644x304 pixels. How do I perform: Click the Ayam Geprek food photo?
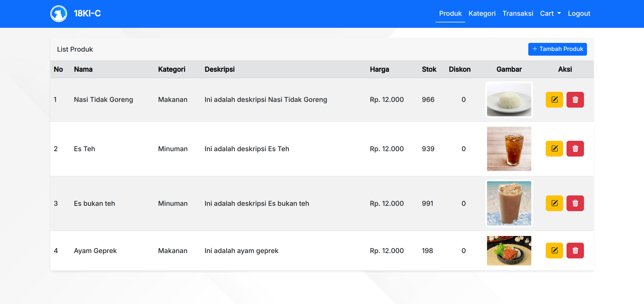click(509, 250)
